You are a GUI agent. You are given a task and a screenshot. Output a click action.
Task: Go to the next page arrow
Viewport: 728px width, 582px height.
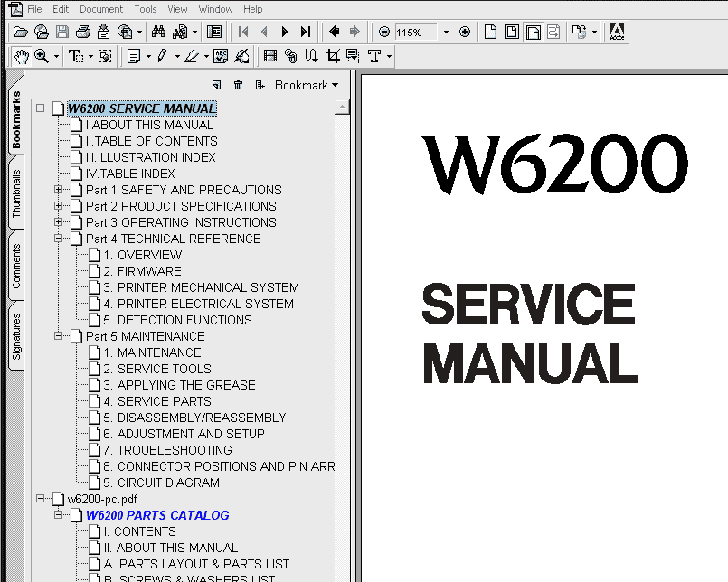(285, 32)
